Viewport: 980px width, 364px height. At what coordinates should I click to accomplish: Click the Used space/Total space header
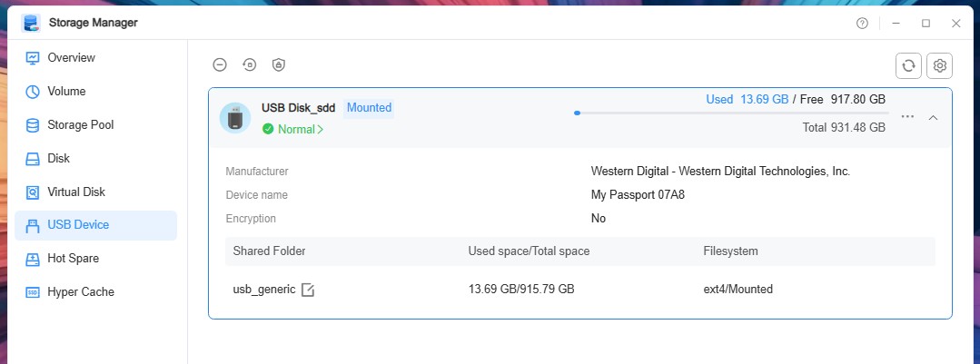[529, 251]
